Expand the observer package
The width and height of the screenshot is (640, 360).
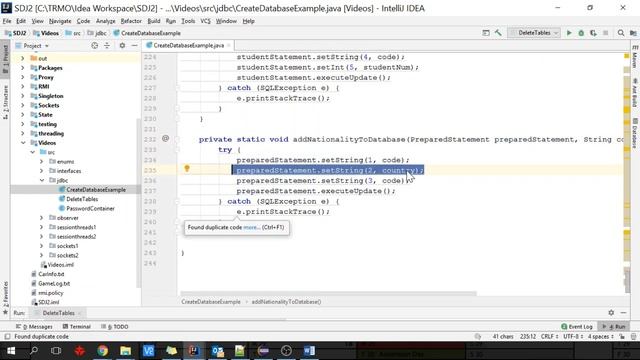[x=42, y=218]
